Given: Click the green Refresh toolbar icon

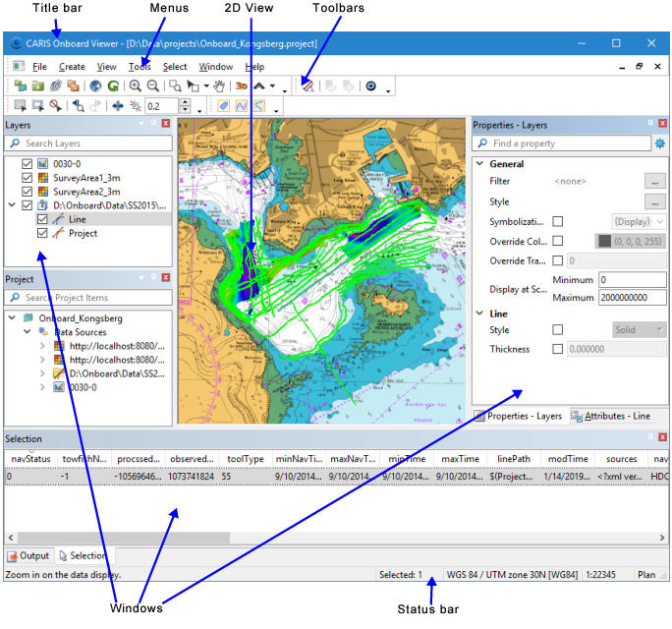Looking at the screenshot, I should click(114, 86).
